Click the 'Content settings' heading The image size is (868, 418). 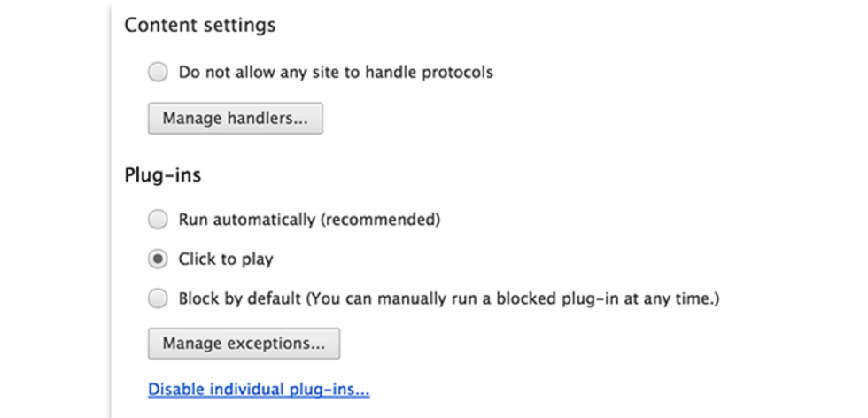[200, 25]
